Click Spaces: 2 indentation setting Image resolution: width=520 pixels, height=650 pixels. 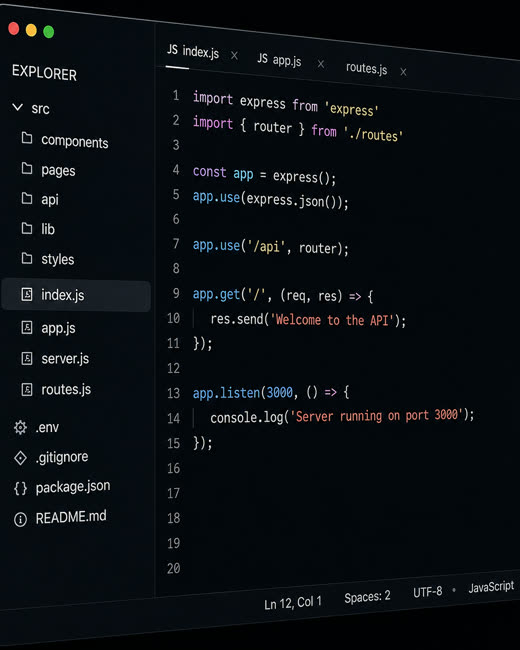coord(367,597)
